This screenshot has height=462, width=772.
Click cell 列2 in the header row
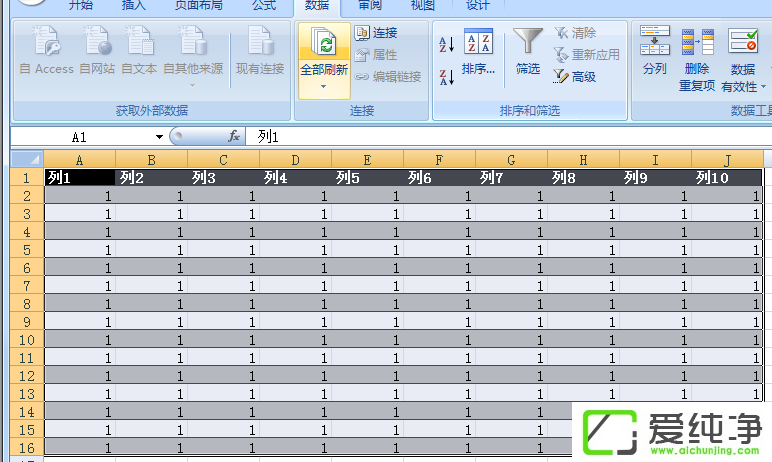[152, 178]
